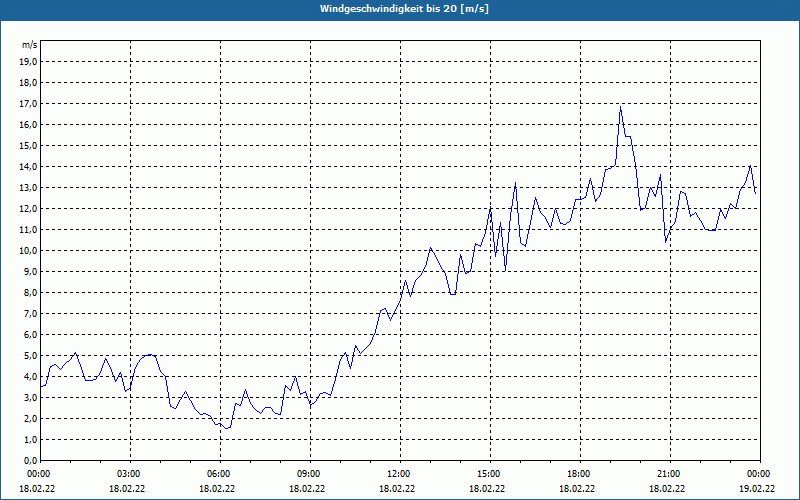The height and width of the screenshot is (500, 800).
Task: Click the y-axis label '19,0'
Action: 28,62
